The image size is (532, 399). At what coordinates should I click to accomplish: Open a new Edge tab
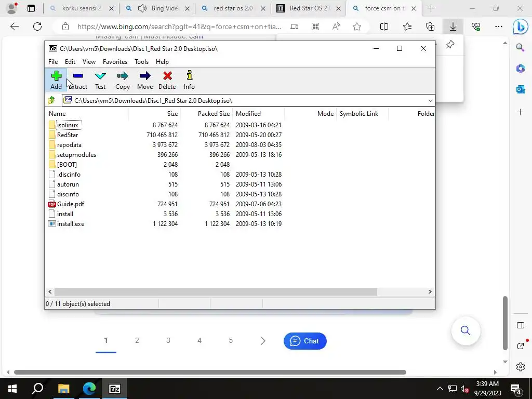[431, 8]
